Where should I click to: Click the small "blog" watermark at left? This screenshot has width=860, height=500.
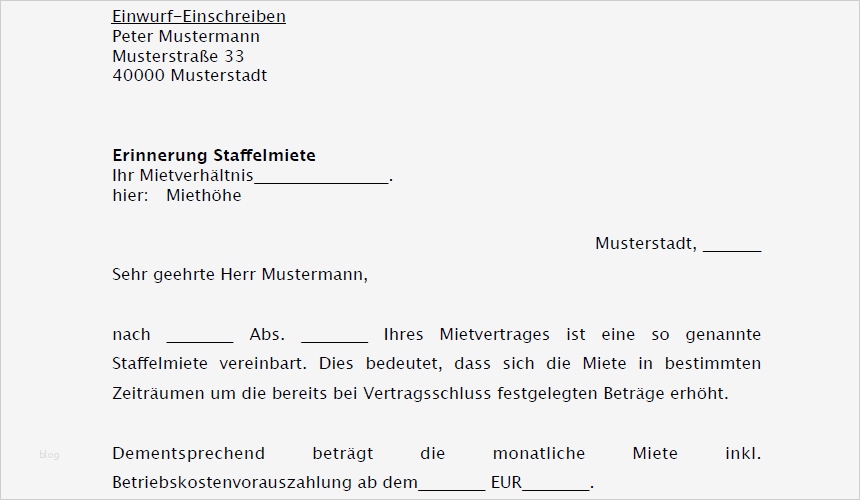(x=49, y=455)
